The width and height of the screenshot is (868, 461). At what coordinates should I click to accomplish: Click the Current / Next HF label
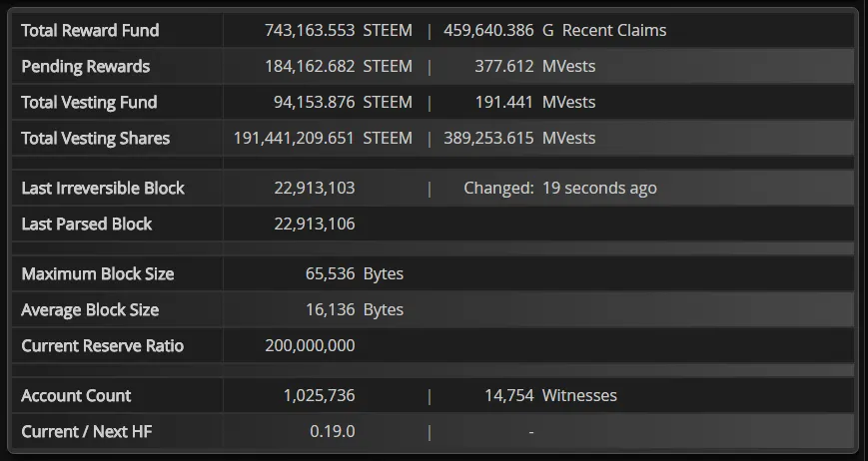pyautogui.click(x=87, y=431)
